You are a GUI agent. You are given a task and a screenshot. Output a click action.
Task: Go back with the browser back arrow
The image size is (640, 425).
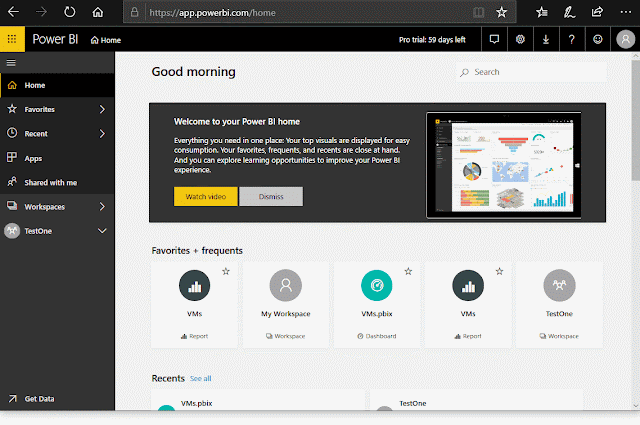click(13, 12)
